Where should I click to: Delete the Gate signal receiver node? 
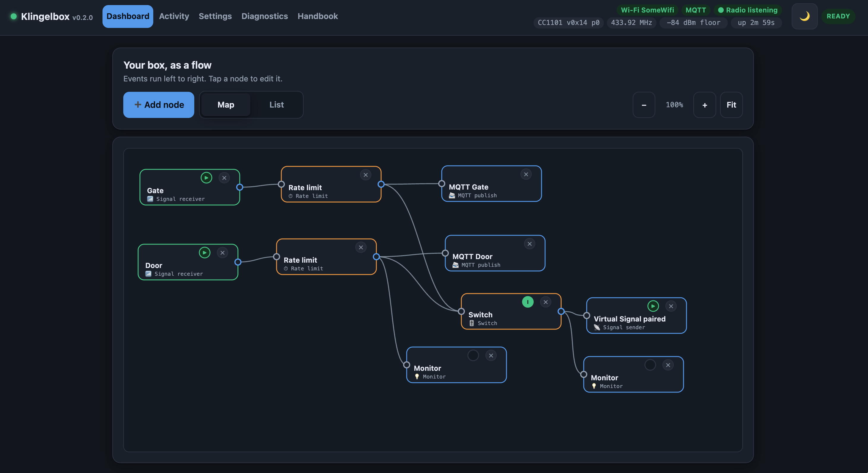[224, 178]
